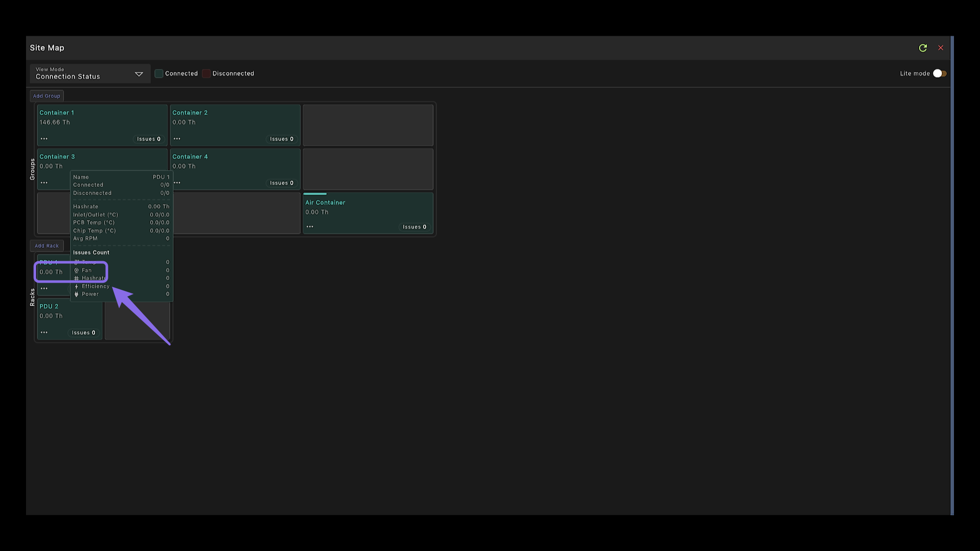Image resolution: width=980 pixels, height=551 pixels.
Task: Open the Air Container title
Action: click(325, 203)
